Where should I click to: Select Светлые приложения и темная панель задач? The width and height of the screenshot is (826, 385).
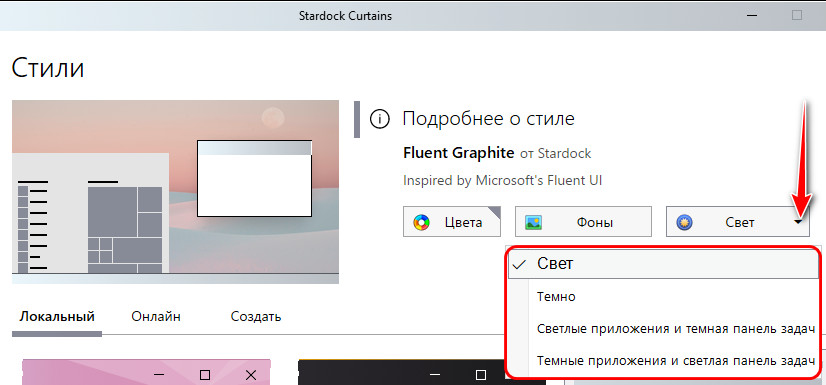click(663, 329)
